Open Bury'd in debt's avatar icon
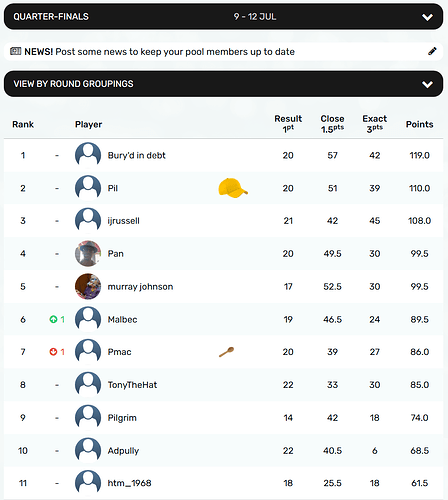The height and width of the screenshot is (500, 448). pos(88,155)
